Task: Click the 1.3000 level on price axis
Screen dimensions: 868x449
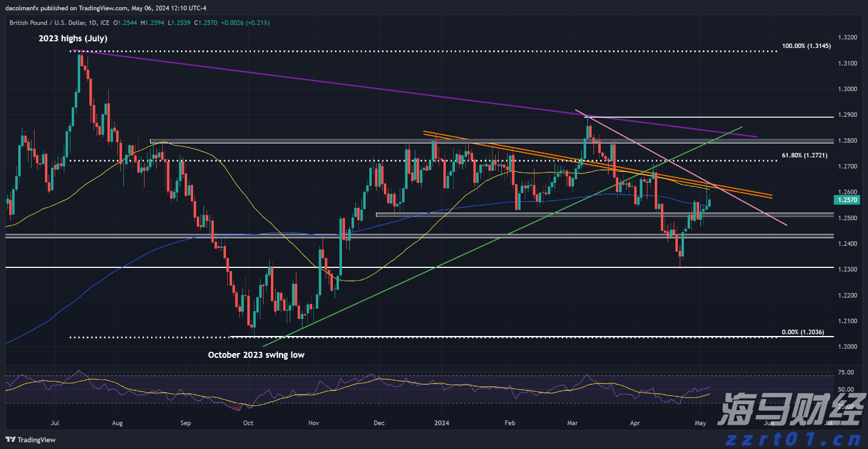Action: (847, 89)
